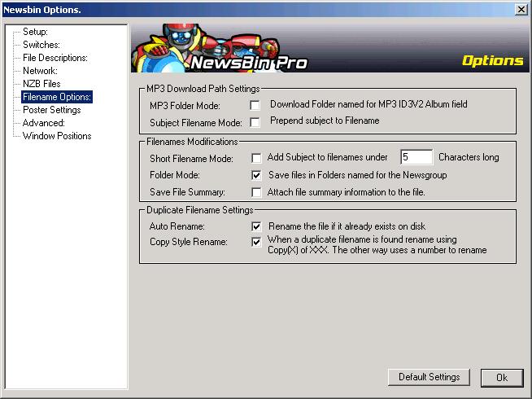Open the Switches options page

click(41, 45)
